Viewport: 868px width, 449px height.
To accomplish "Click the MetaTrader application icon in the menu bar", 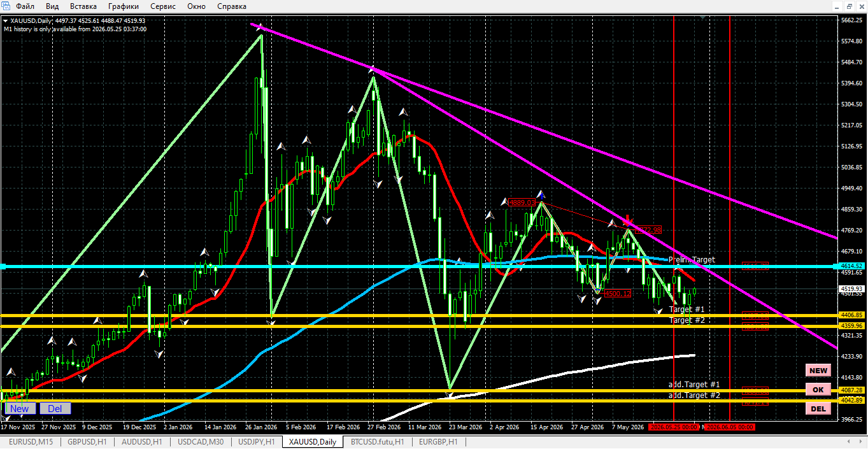I will pos(6,6).
